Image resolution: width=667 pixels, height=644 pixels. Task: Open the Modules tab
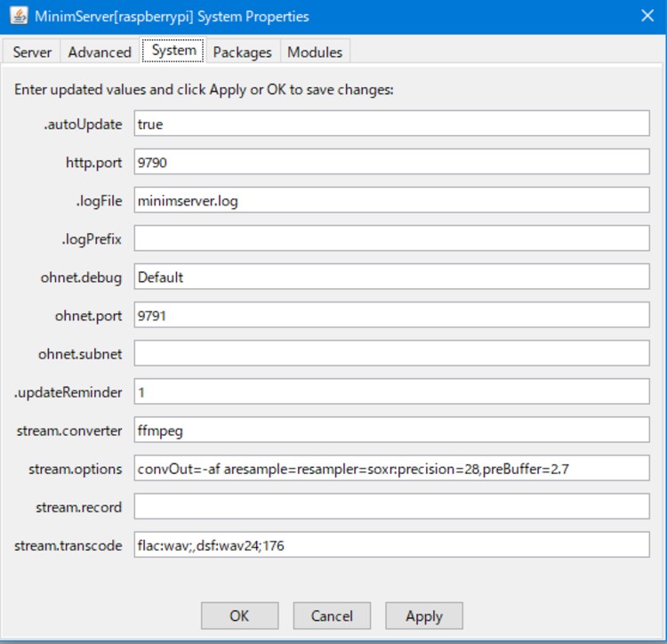point(315,52)
